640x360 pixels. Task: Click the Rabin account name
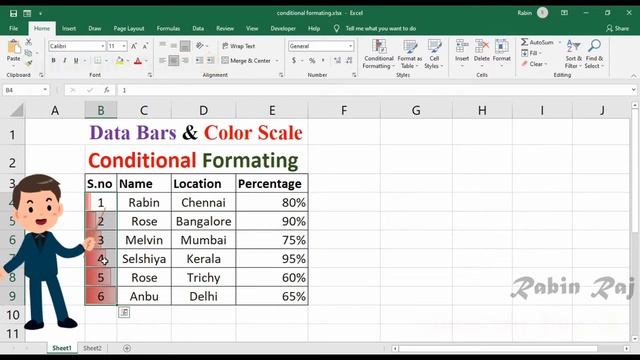pyautogui.click(x=524, y=13)
